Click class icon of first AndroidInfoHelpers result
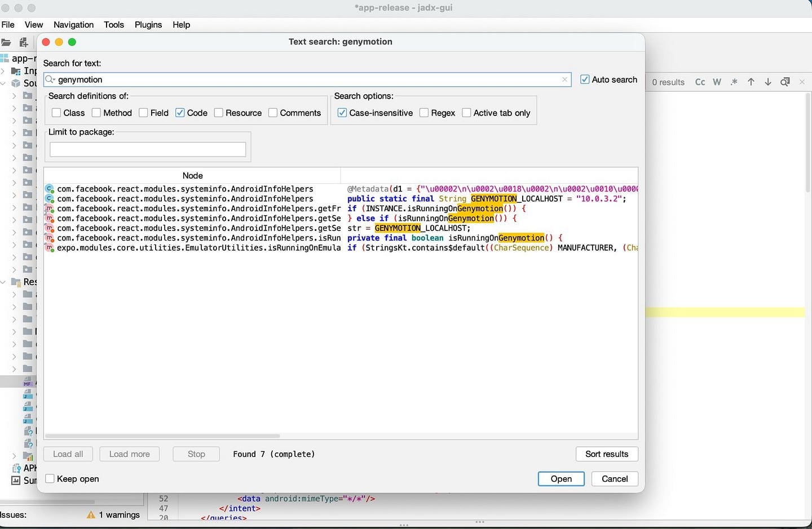The height and width of the screenshot is (529, 812). click(50, 189)
